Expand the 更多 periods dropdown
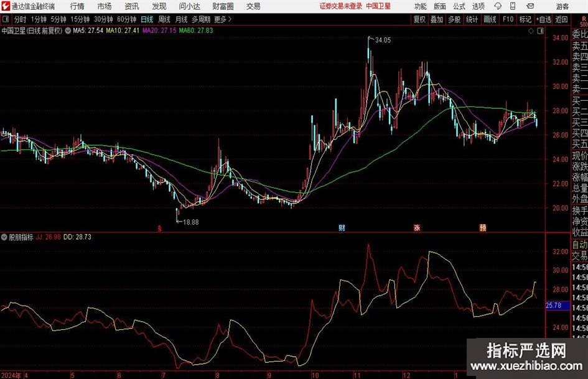 click(x=223, y=19)
